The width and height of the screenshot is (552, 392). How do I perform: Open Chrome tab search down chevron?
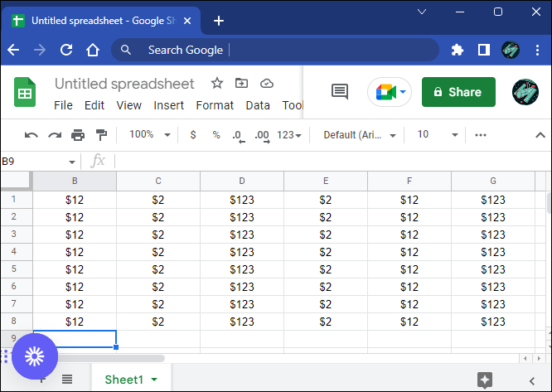[422, 12]
